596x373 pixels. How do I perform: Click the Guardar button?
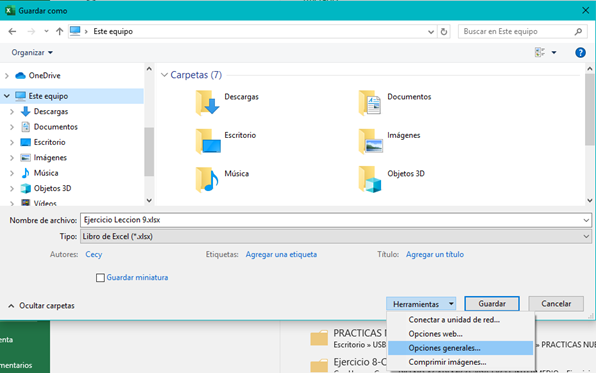click(x=492, y=304)
